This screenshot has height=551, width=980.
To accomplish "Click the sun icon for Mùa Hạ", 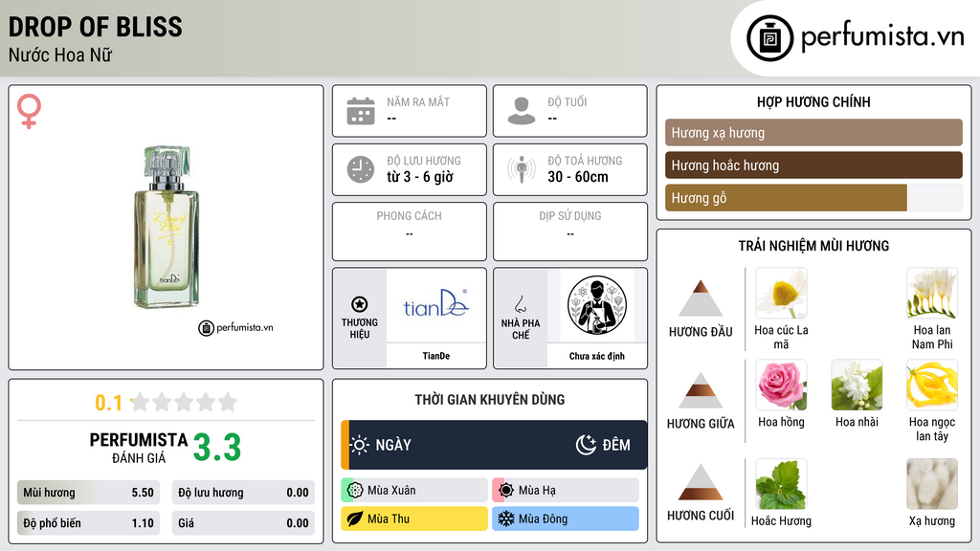I will [506, 491].
